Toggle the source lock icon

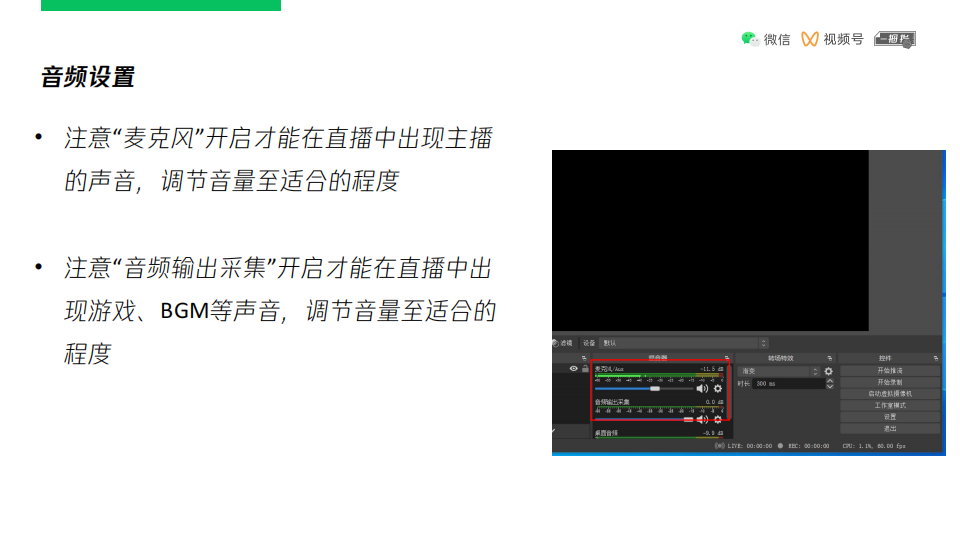pos(585,369)
